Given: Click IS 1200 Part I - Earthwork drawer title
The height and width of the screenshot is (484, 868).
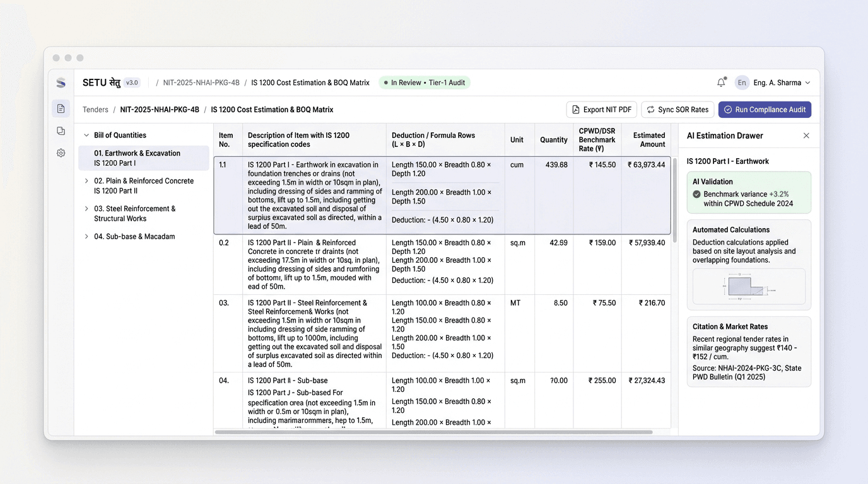Looking at the screenshot, I should pos(728,161).
